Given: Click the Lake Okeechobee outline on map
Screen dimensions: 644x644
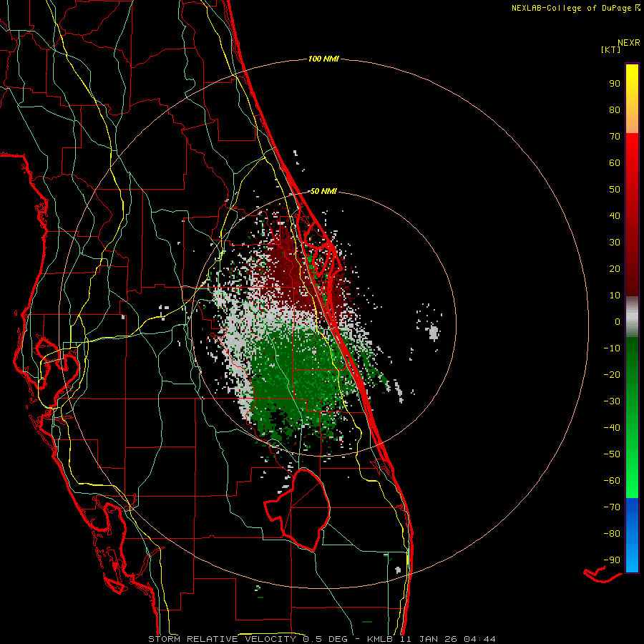Looking at the screenshot, I should click(298, 509).
